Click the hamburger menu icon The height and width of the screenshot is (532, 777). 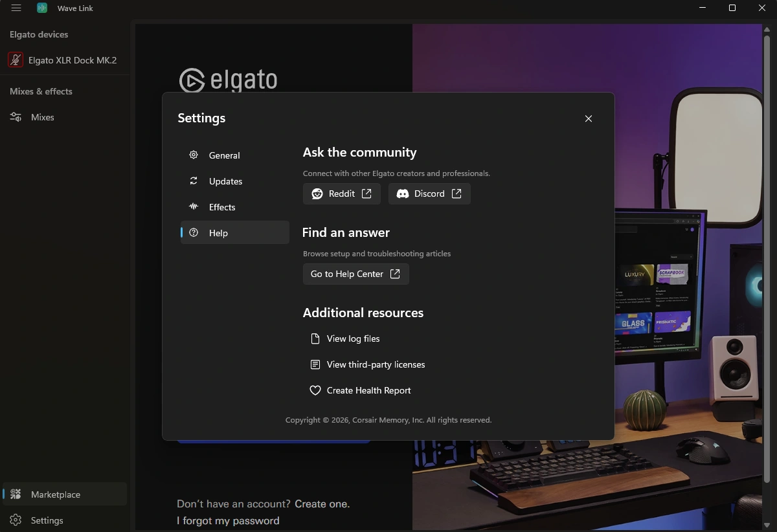point(16,8)
